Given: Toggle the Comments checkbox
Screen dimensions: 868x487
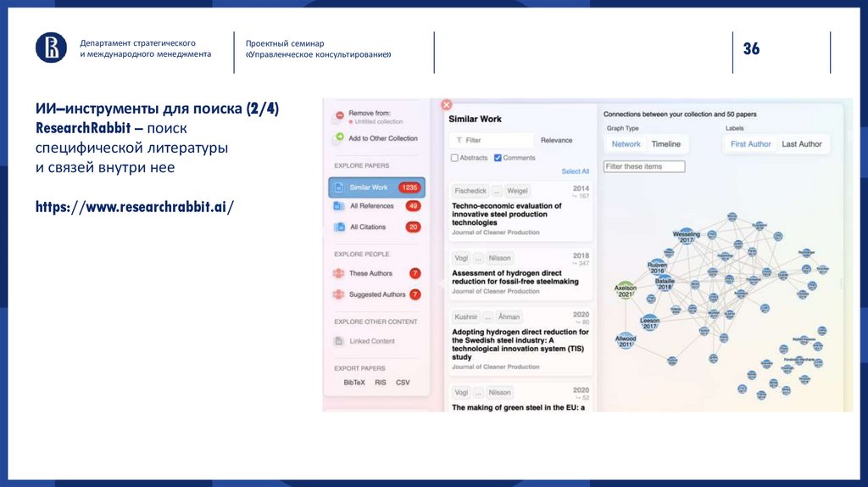Looking at the screenshot, I should point(498,158).
